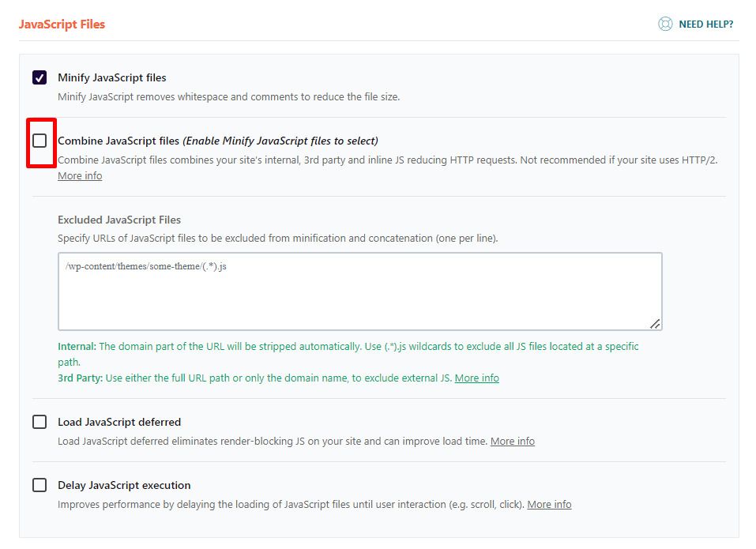Click the Delay JavaScript execution label

(124, 485)
